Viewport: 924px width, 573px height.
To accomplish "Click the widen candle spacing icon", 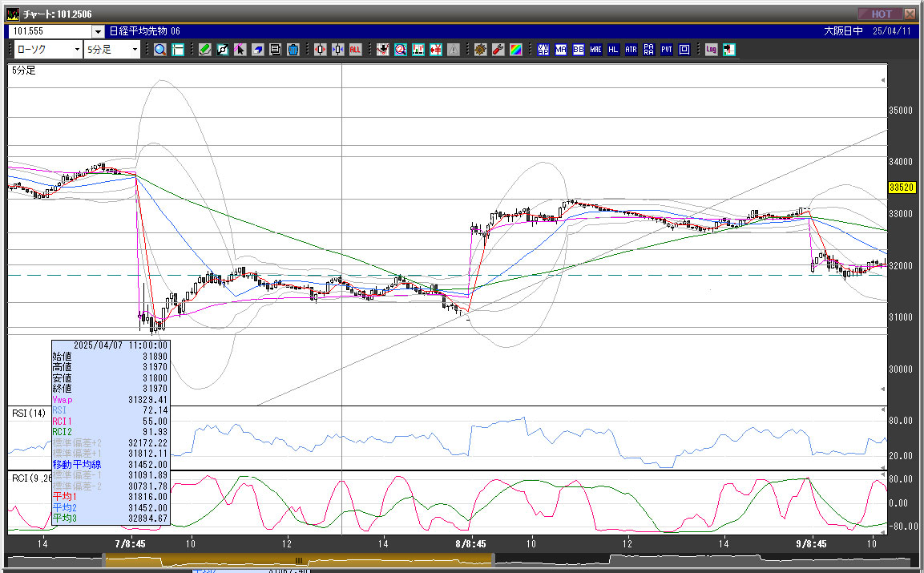I will (x=320, y=50).
